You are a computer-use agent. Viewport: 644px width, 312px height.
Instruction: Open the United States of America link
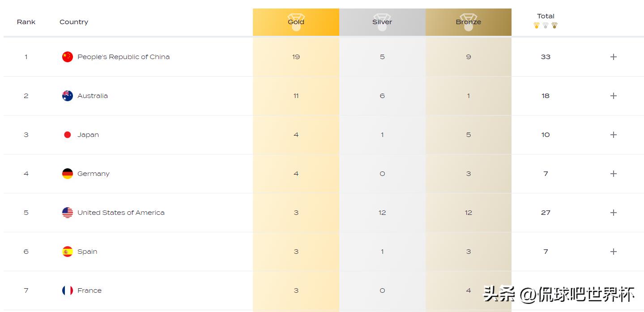121,213
